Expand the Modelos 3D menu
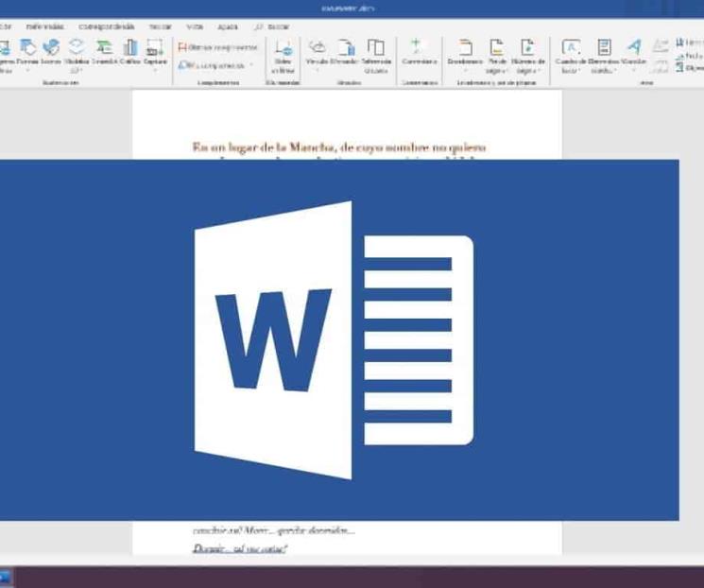The height and width of the screenshot is (588, 704). point(77,56)
